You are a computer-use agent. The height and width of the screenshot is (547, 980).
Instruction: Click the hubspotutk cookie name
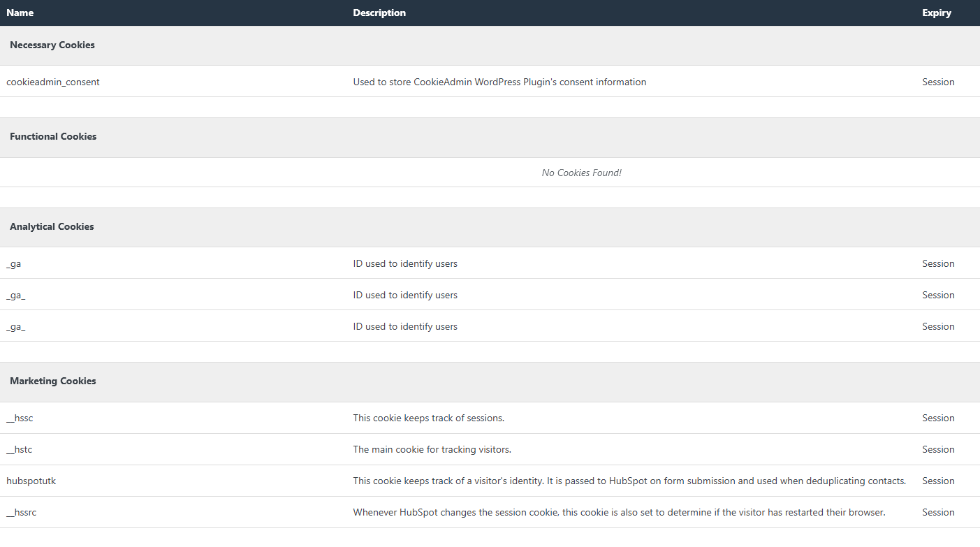pyautogui.click(x=31, y=481)
